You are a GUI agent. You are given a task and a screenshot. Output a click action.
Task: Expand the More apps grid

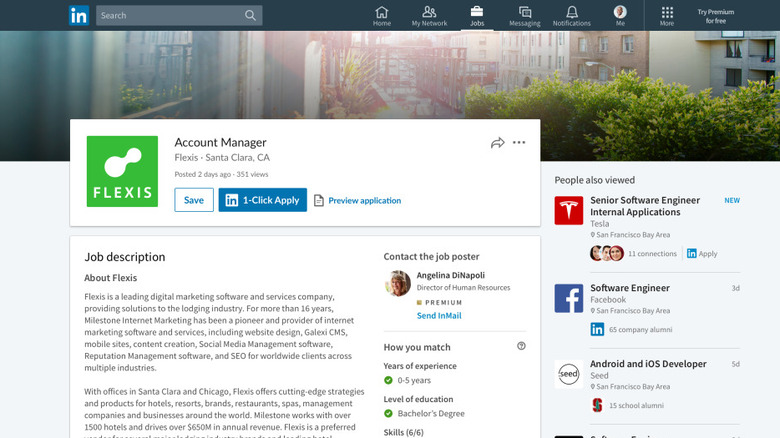tap(667, 16)
